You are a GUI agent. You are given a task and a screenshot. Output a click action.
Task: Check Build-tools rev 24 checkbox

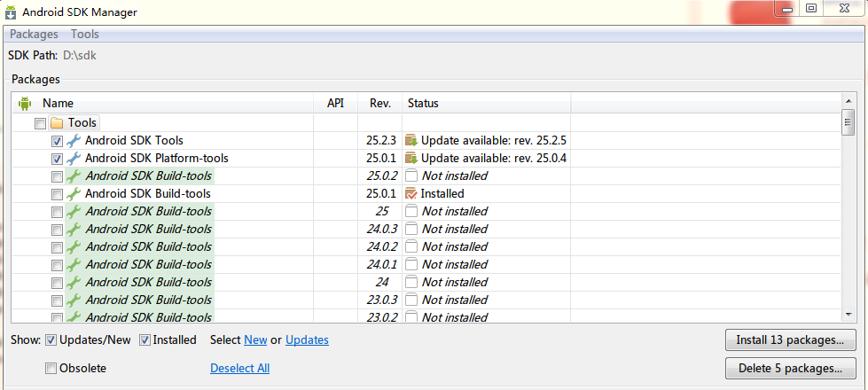click(x=57, y=283)
